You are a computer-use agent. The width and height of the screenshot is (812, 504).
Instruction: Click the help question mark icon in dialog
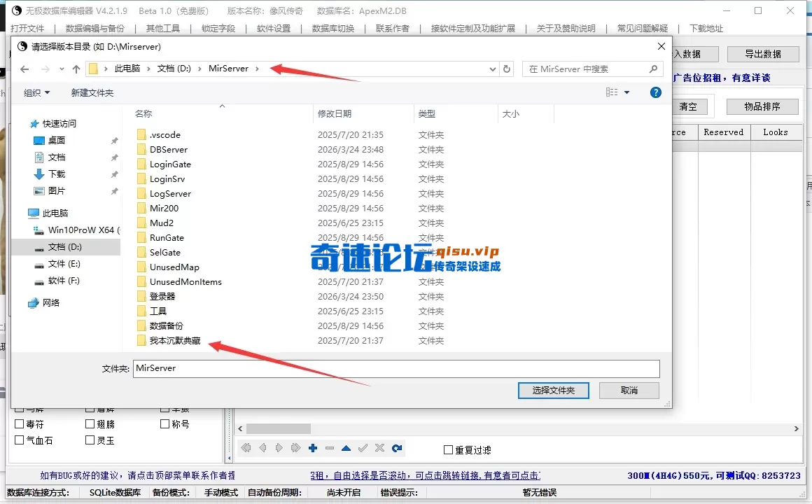655,92
